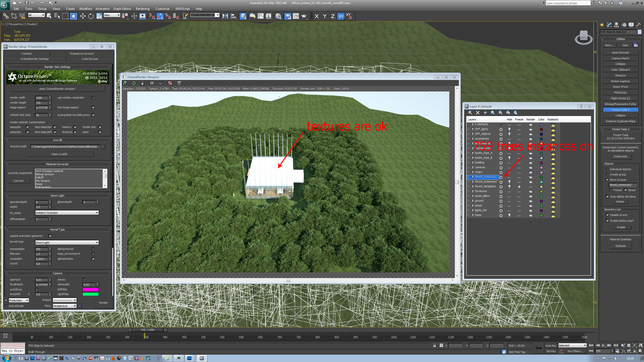Click the magenta leftFilter color swatch
Viewport: 644px width, 362px height.
coord(90,289)
